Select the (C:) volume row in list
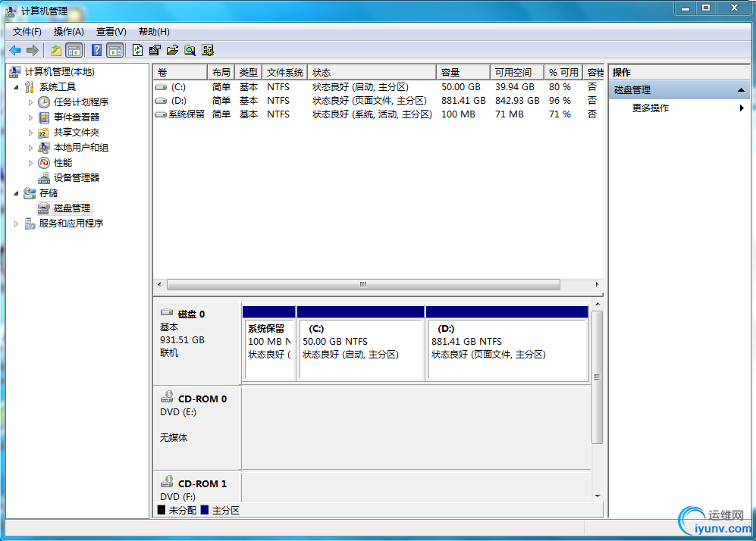Viewport: 756px width, 541px height. pos(378,87)
